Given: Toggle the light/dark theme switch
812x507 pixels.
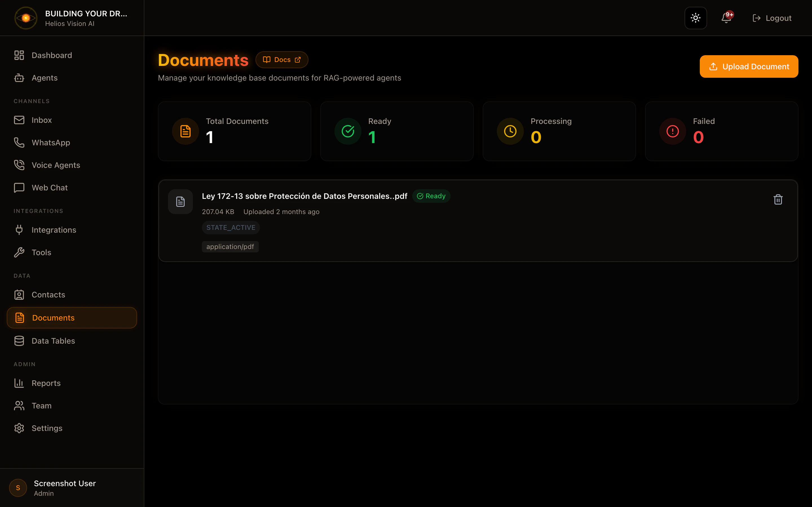Looking at the screenshot, I should point(695,18).
